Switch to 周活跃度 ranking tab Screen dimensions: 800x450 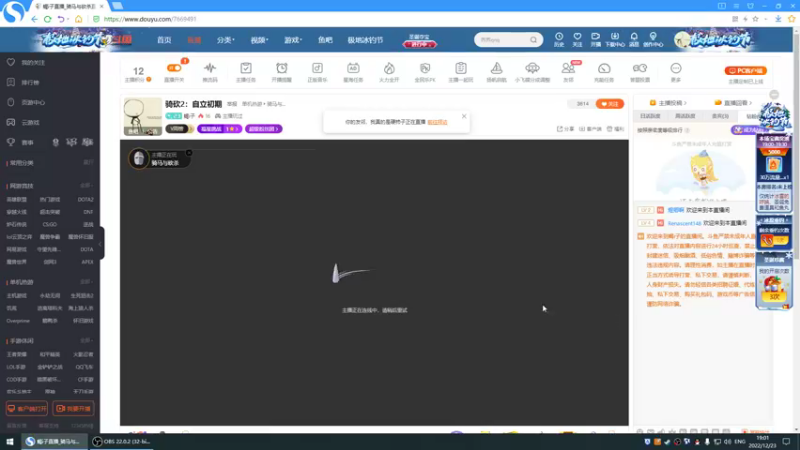tap(685, 116)
